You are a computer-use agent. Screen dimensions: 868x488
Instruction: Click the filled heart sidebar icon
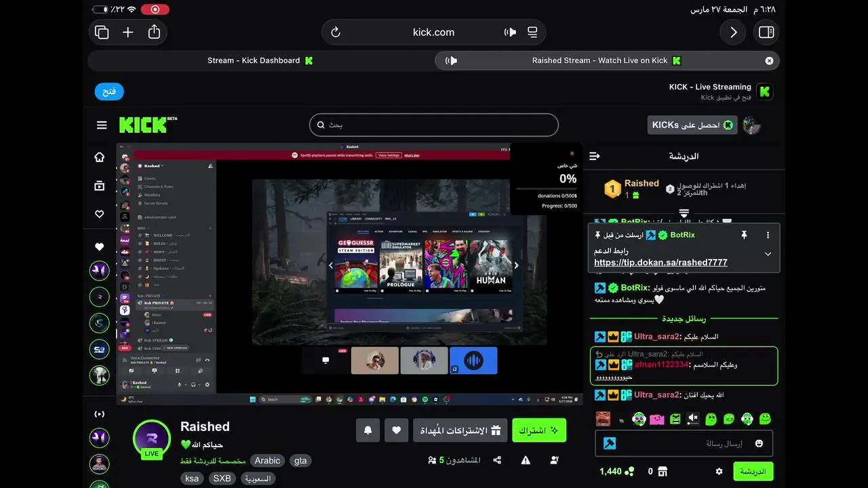coord(100,247)
